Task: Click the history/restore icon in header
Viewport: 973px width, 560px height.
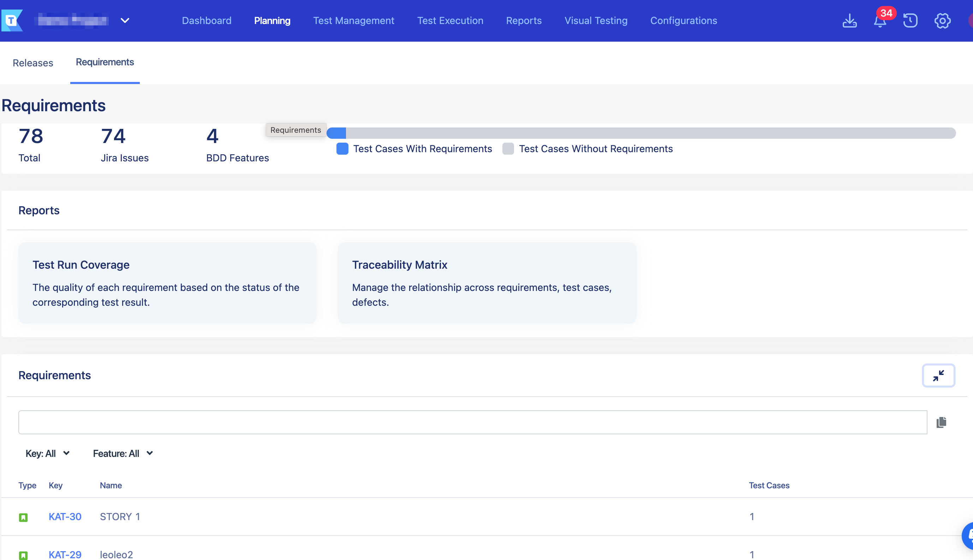Action: (x=910, y=21)
